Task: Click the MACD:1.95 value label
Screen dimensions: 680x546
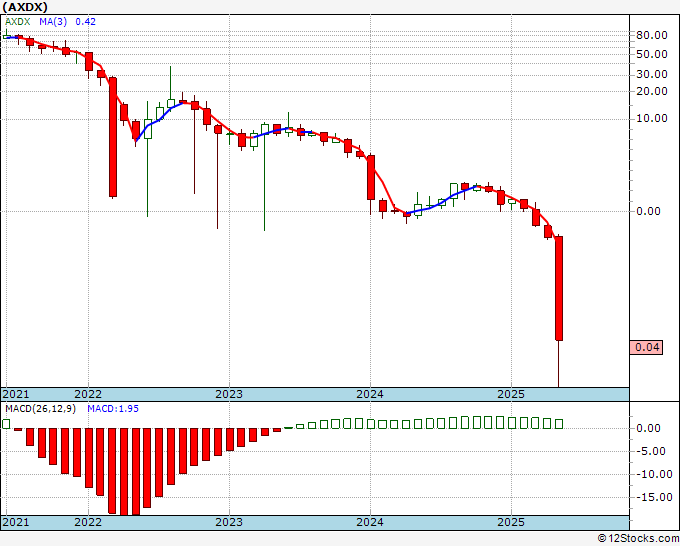Action: 113,409
